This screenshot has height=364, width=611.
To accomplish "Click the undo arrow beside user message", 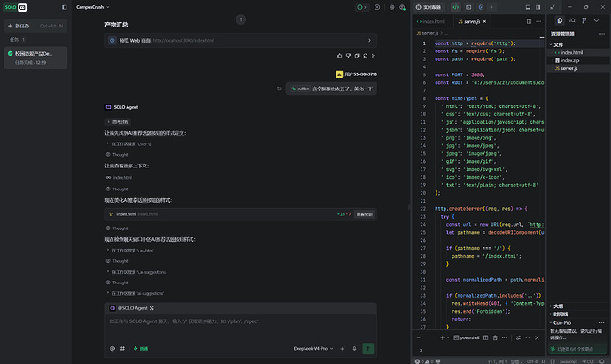I will click(x=279, y=89).
